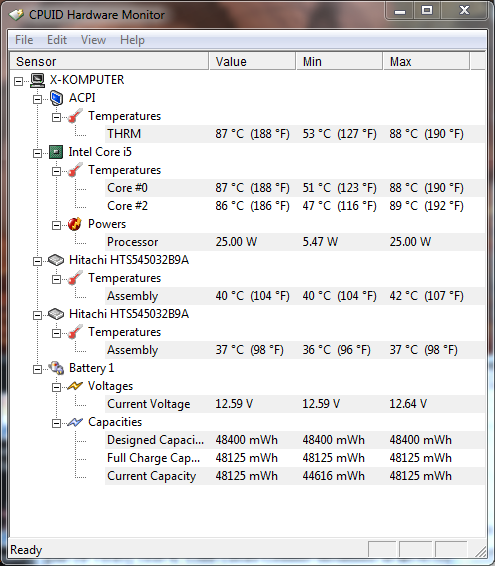Viewport: 495px width, 566px height.
Task: Select the Core #0 temperature row
Action: tap(295, 188)
